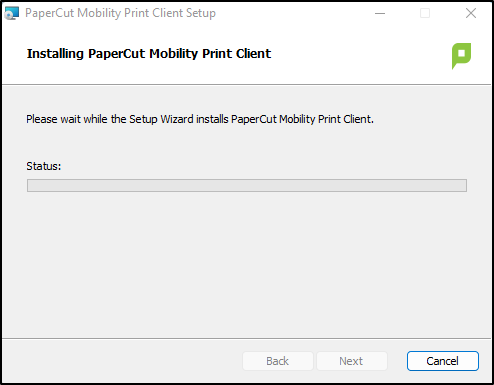Minimize the PaperCut setup window
The height and width of the screenshot is (385, 494).
[x=380, y=13]
